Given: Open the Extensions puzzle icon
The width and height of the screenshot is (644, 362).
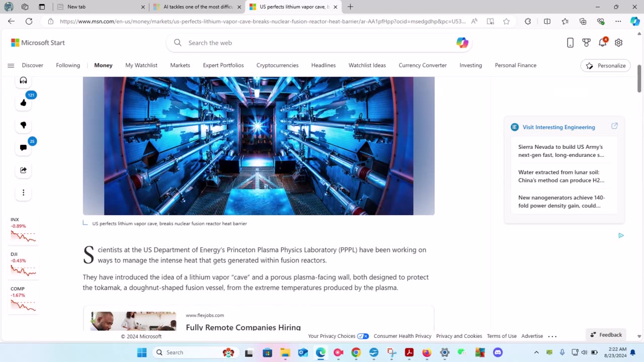Looking at the screenshot, I should coord(527,21).
